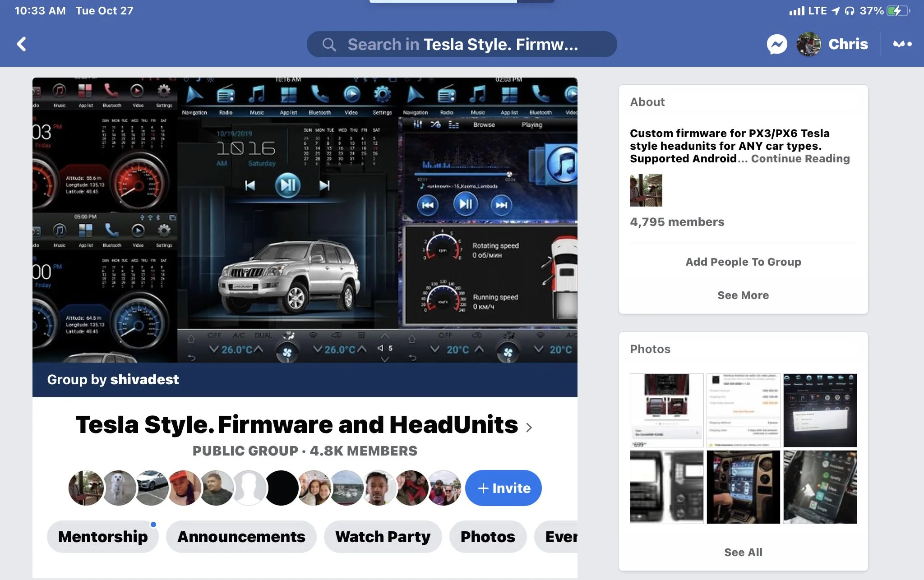This screenshot has width=924, height=580.
Task: Select the Announcements tab
Action: (x=241, y=537)
